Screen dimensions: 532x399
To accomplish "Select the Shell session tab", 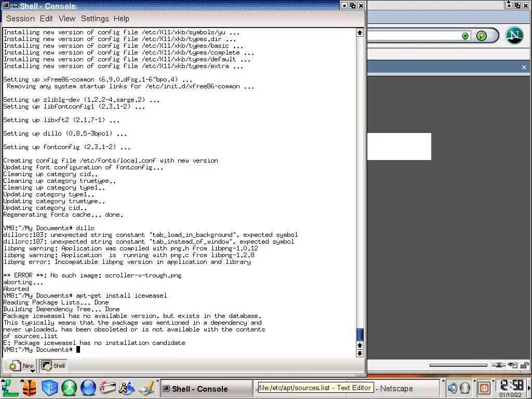I will (54, 365).
